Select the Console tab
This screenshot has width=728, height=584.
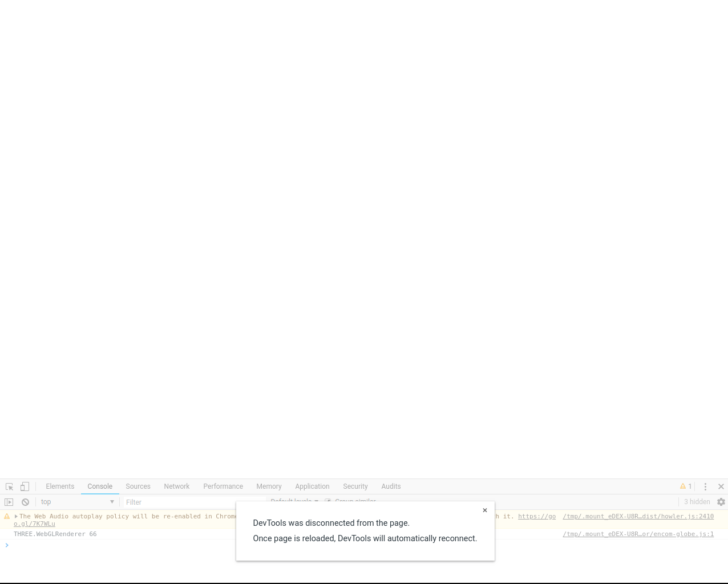(100, 486)
